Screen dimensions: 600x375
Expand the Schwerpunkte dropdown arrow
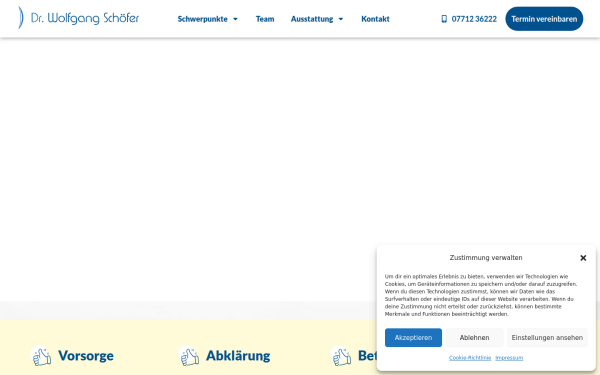[x=235, y=19]
